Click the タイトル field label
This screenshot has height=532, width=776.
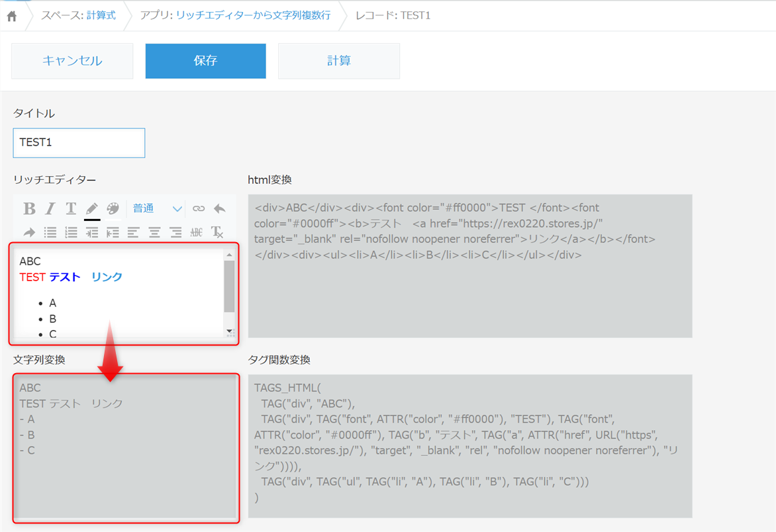34,113
